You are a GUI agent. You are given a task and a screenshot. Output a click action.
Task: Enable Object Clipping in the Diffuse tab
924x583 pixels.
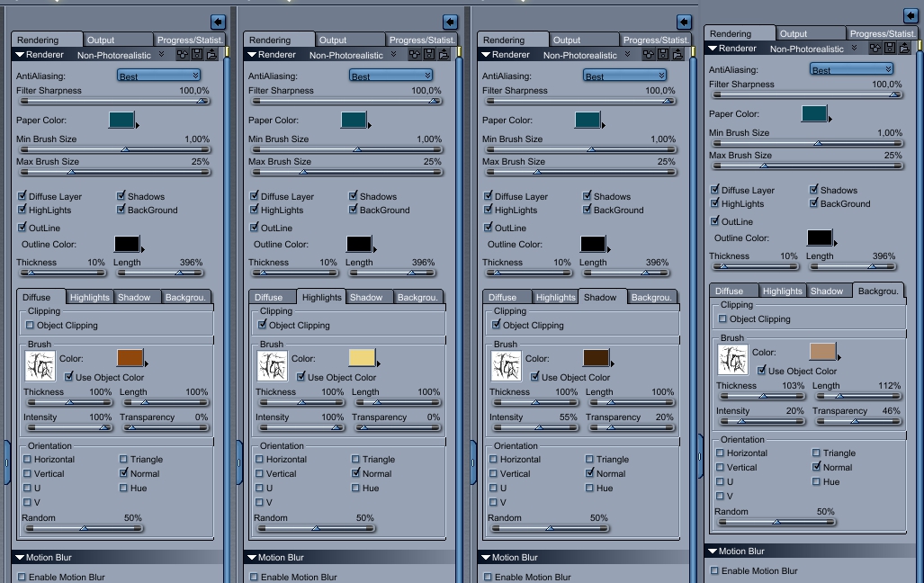pos(30,325)
